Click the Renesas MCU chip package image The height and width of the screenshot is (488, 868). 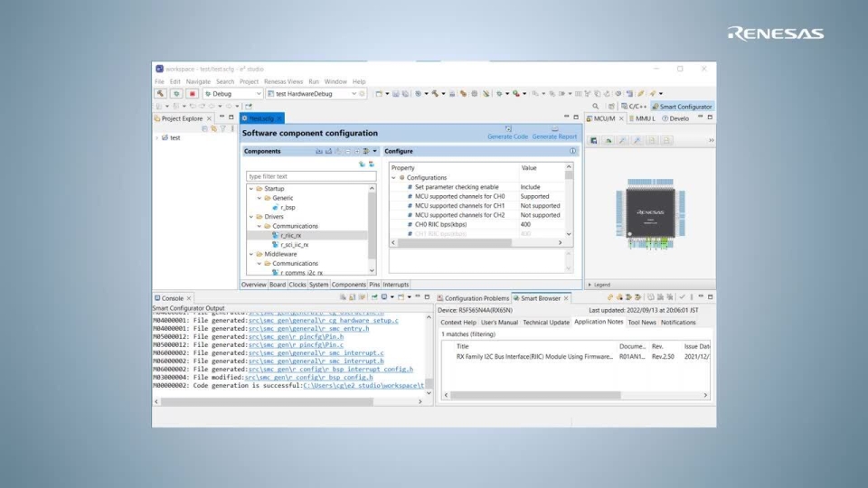pos(650,213)
